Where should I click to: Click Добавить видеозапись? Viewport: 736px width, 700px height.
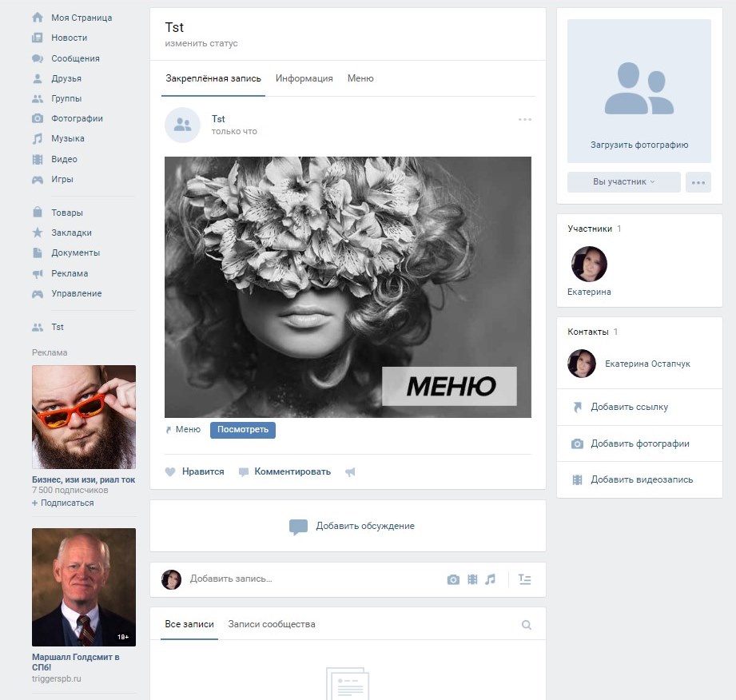coord(642,479)
